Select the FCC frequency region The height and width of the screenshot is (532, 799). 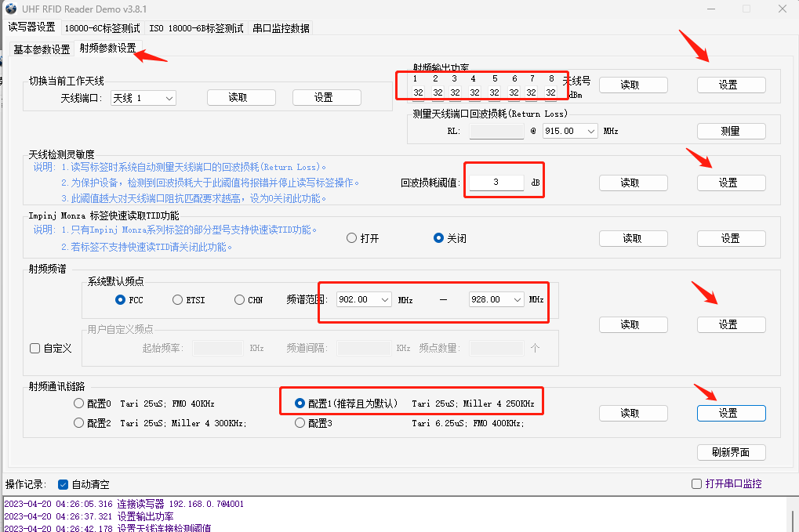point(129,300)
